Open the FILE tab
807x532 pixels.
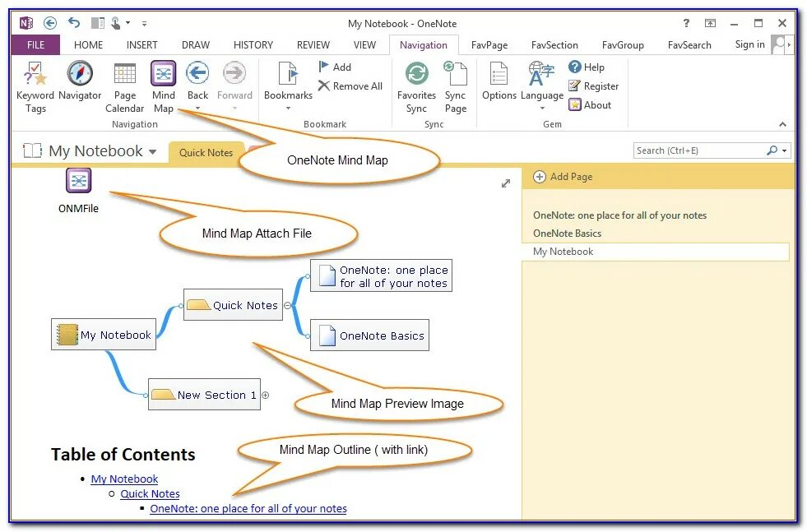point(35,44)
